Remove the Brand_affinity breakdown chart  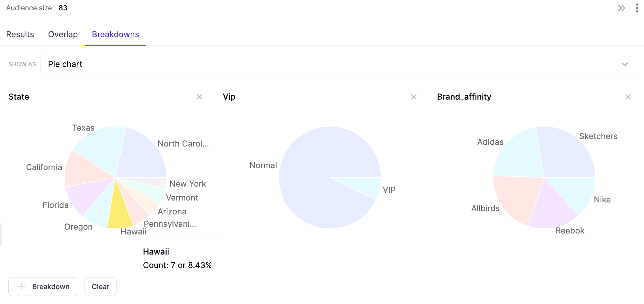628,97
